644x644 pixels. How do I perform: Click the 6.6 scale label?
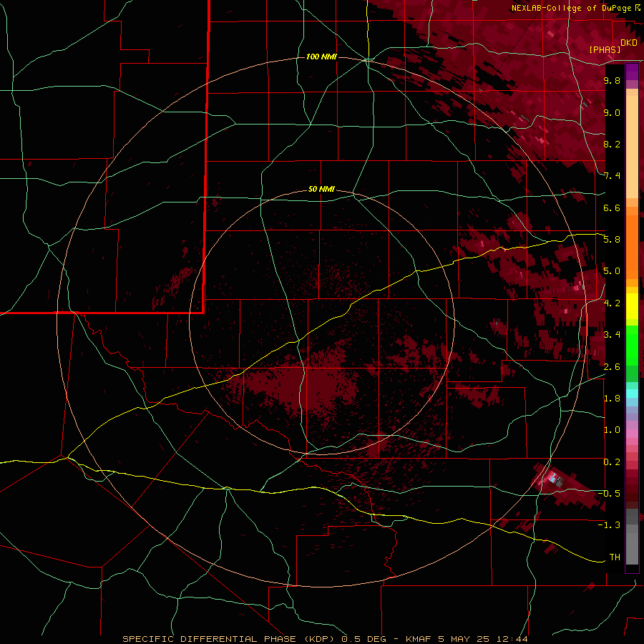click(x=612, y=208)
